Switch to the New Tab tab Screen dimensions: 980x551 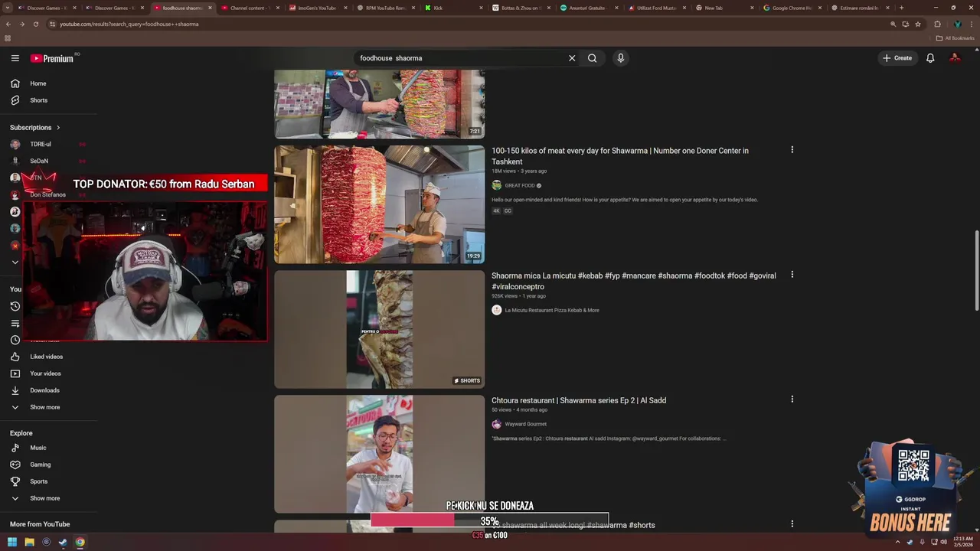724,8
